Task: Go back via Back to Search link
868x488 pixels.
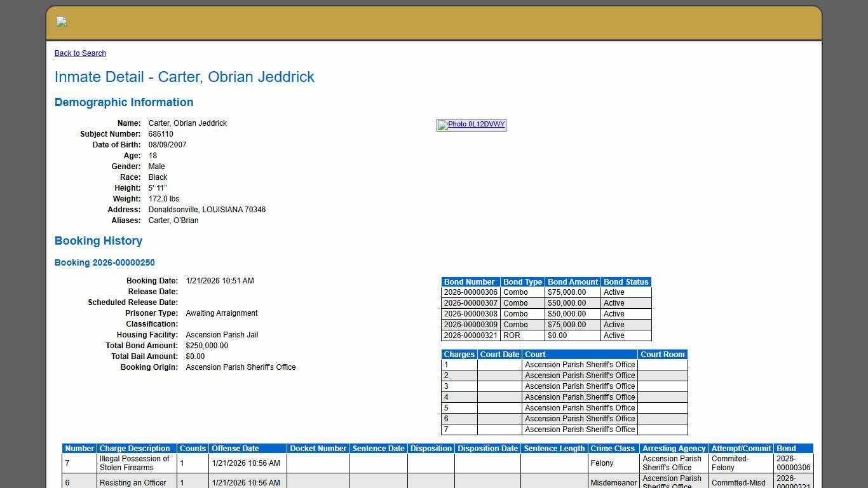Action: click(x=80, y=53)
